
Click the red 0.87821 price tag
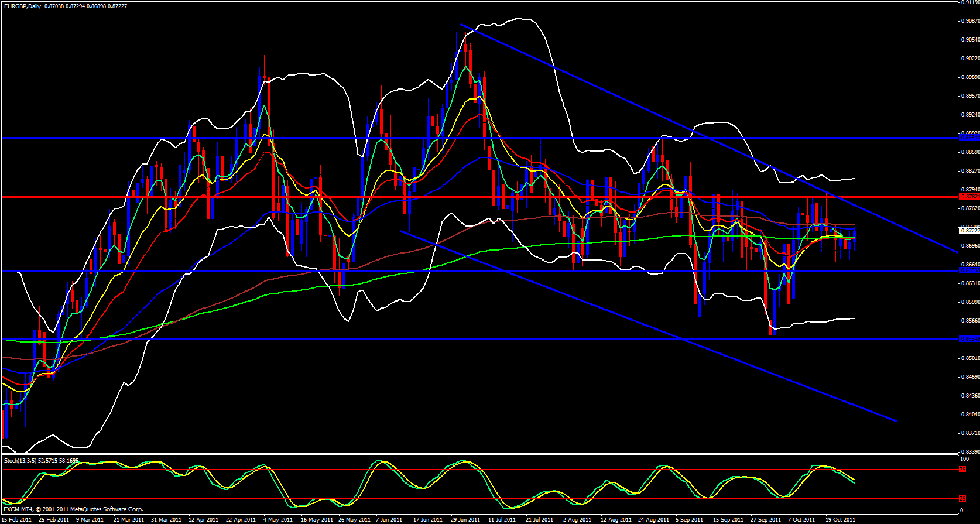[x=969, y=197]
